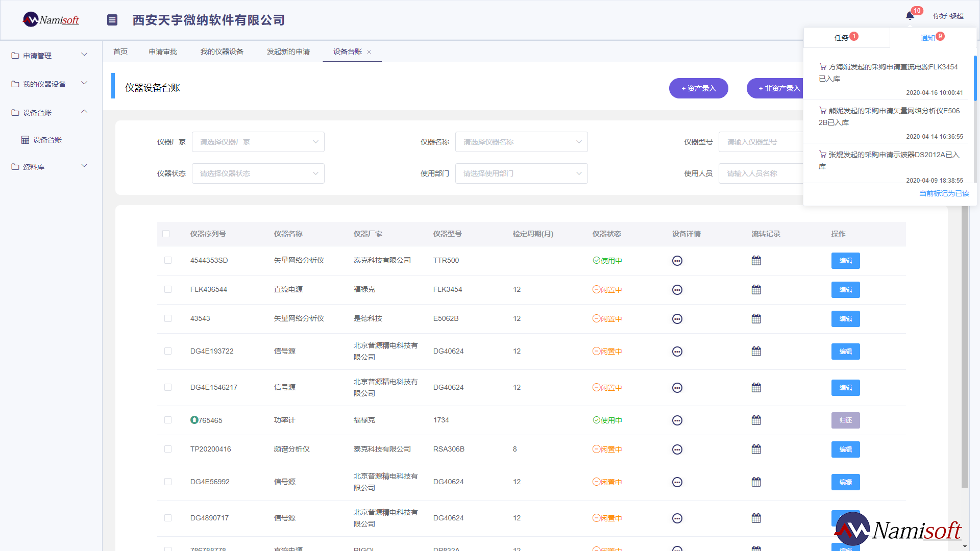Click the Namisoft logo in header
This screenshot has height=551, width=980.
point(51,19)
